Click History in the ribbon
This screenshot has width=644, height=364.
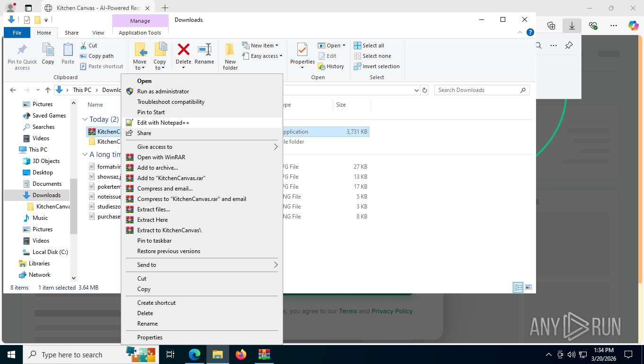(x=331, y=66)
